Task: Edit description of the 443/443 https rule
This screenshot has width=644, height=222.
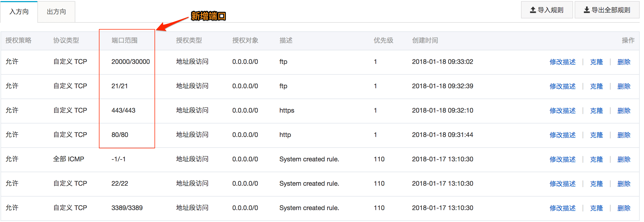Action: point(562,110)
